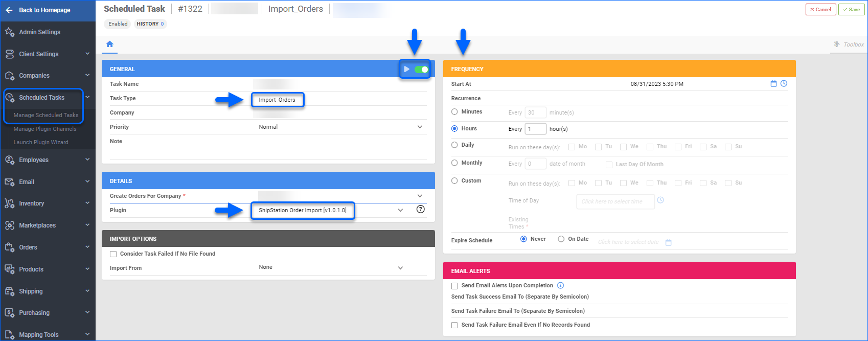Screen dimensions: 868x341
Task: Check Consider Task Failed If No File Found
Action: [113, 254]
